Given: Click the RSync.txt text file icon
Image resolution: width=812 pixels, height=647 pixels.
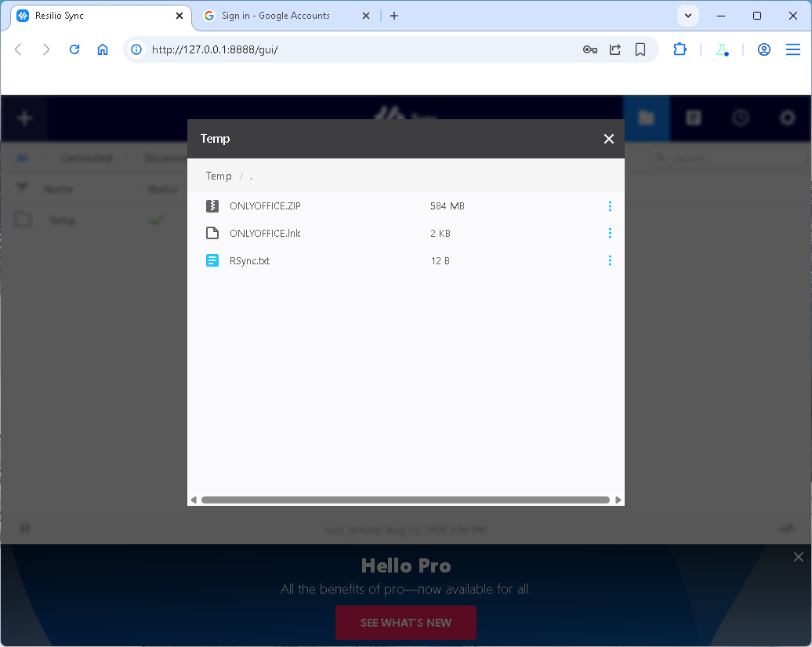Looking at the screenshot, I should click(212, 260).
